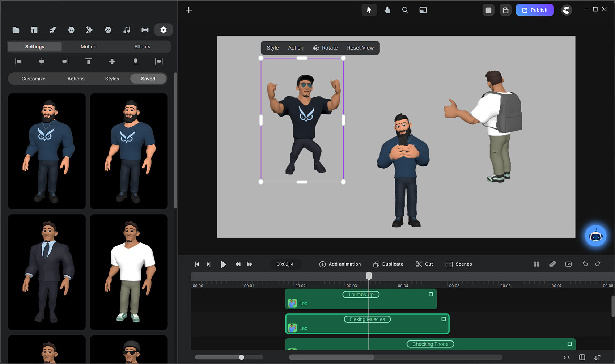Click the Add animation button

point(340,264)
